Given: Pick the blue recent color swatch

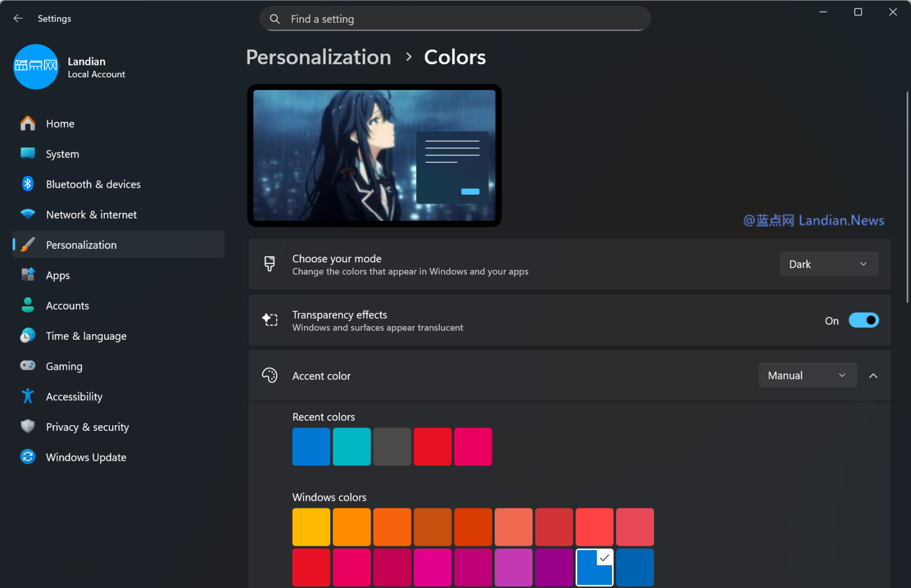Looking at the screenshot, I should tap(311, 446).
